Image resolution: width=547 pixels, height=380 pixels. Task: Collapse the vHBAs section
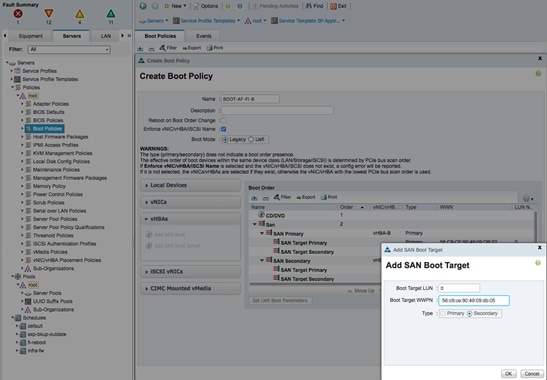coord(190,219)
